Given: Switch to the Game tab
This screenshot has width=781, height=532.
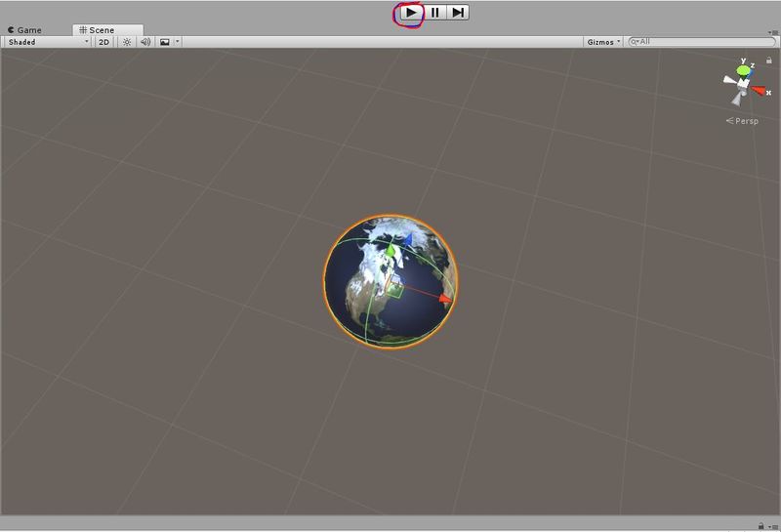Looking at the screenshot, I should tap(25, 30).
